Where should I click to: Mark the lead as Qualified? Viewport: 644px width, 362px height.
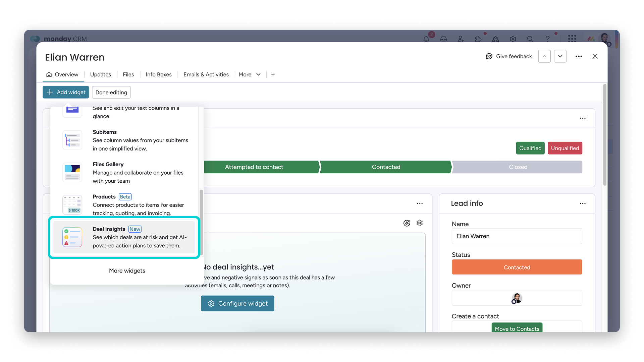530,148
